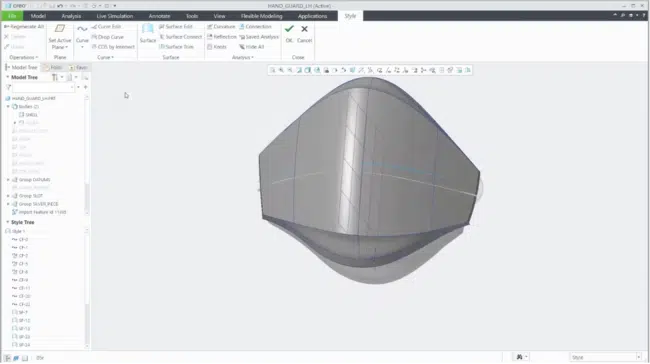Click the model tree toggle icon in status bar
Screen dimensions: 650x364
click(x=7, y=358)
